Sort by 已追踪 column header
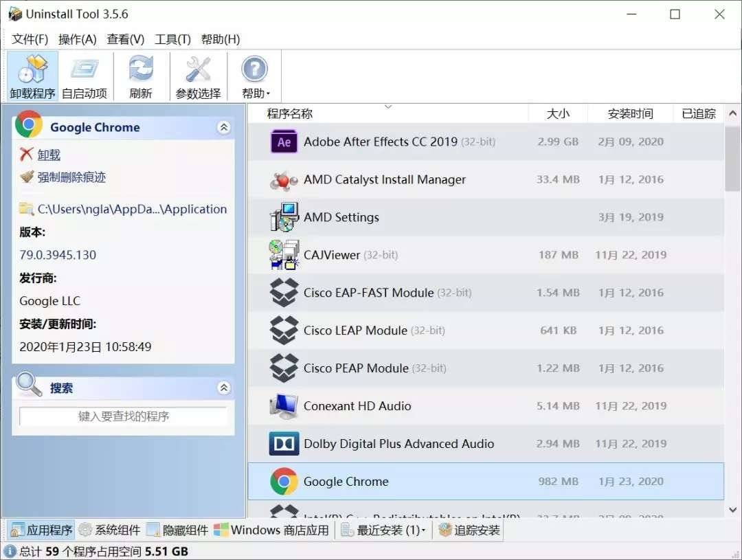742x560 pixels. pyautogui.click(x=699, y=113)
